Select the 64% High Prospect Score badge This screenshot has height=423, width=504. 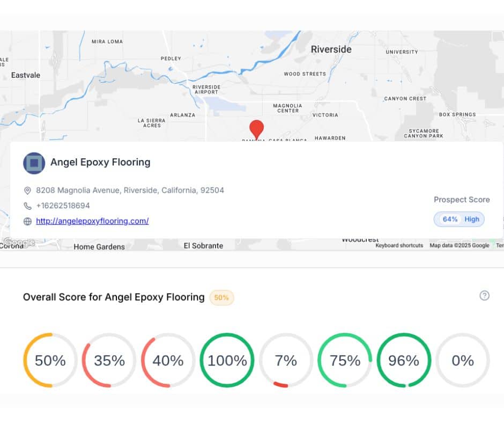point(459,219)
